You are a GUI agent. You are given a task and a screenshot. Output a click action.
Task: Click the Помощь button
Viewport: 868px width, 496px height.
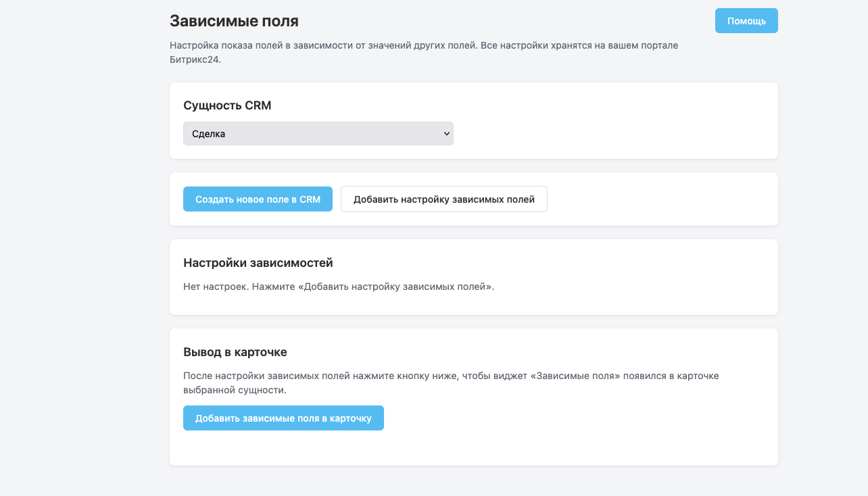point(746,21)
